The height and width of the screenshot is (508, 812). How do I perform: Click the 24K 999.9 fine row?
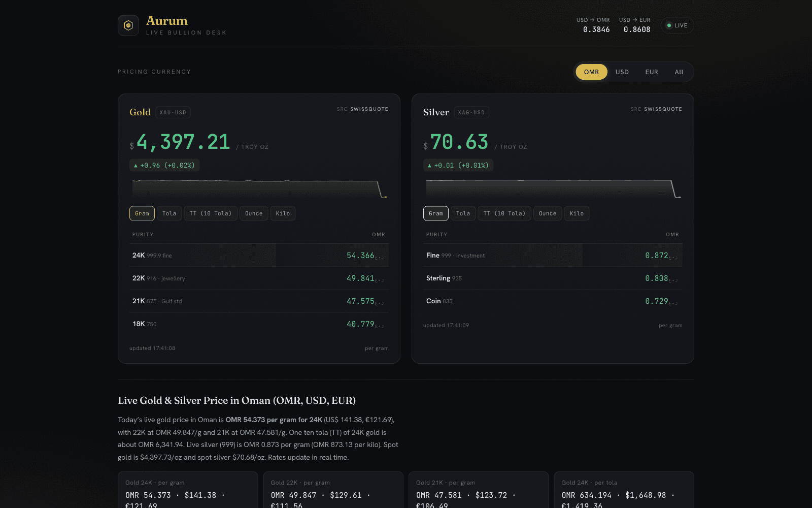click(259, 255)
